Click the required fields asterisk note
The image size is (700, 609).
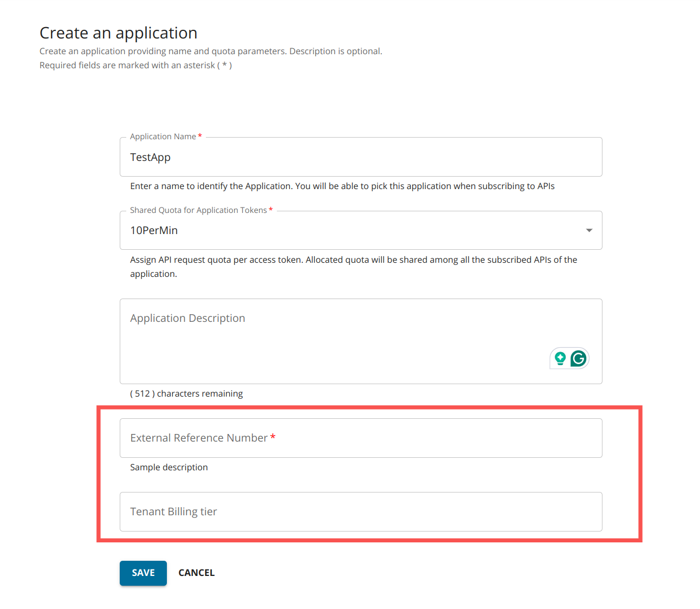click(x=135, y=65)
